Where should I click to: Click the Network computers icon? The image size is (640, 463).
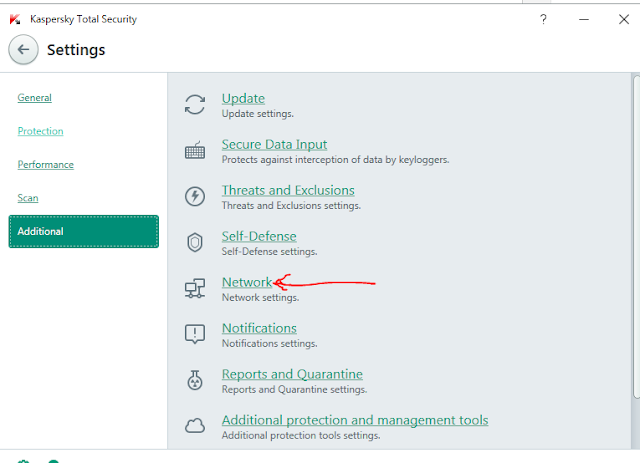point(196,289)
